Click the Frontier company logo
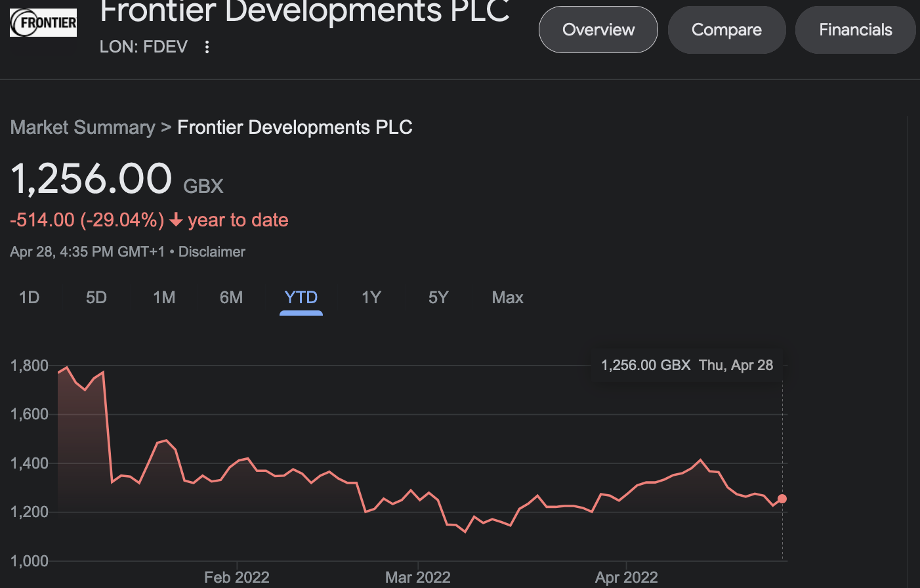The height and width of the screenshot is (588, 920). coord(43,22)
